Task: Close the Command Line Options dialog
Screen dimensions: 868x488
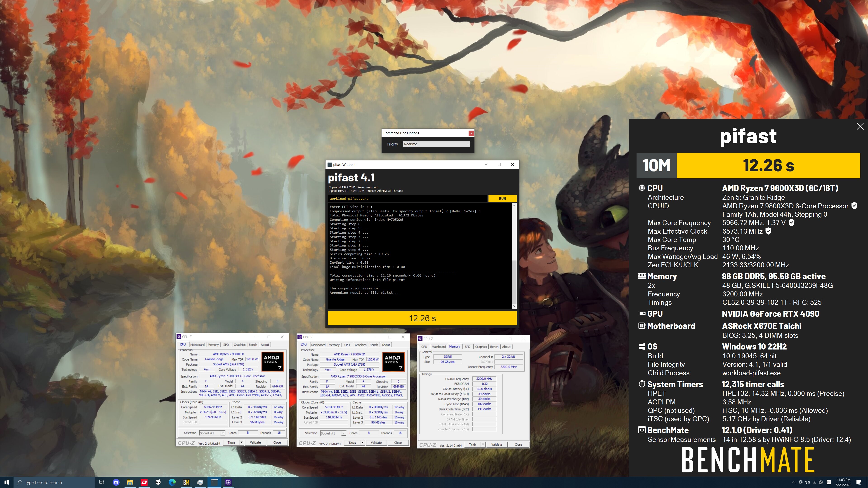Action: (x=471, y=133)
